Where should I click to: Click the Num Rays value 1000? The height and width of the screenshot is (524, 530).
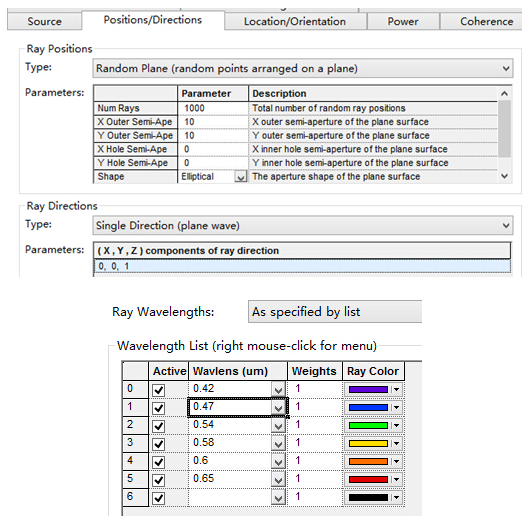click(x=213, y=108)
